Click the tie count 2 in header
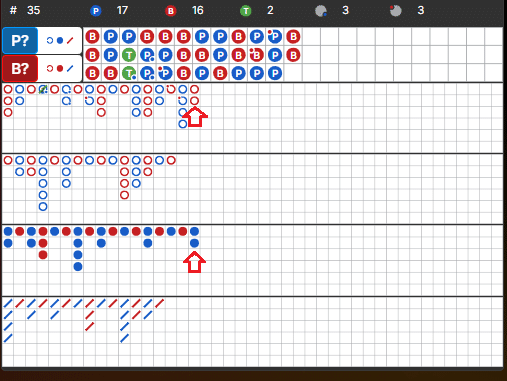This screenshot has height=381, width=507. [270, 10]
